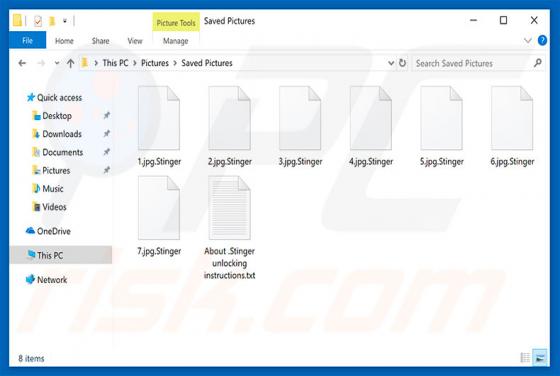This screenshot has height=376, width=560.
Task: Click the Refresh button in address bar
Action: tap(402, 63)
